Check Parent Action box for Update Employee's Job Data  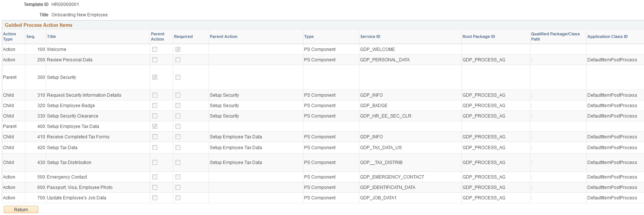click(155, 198)
